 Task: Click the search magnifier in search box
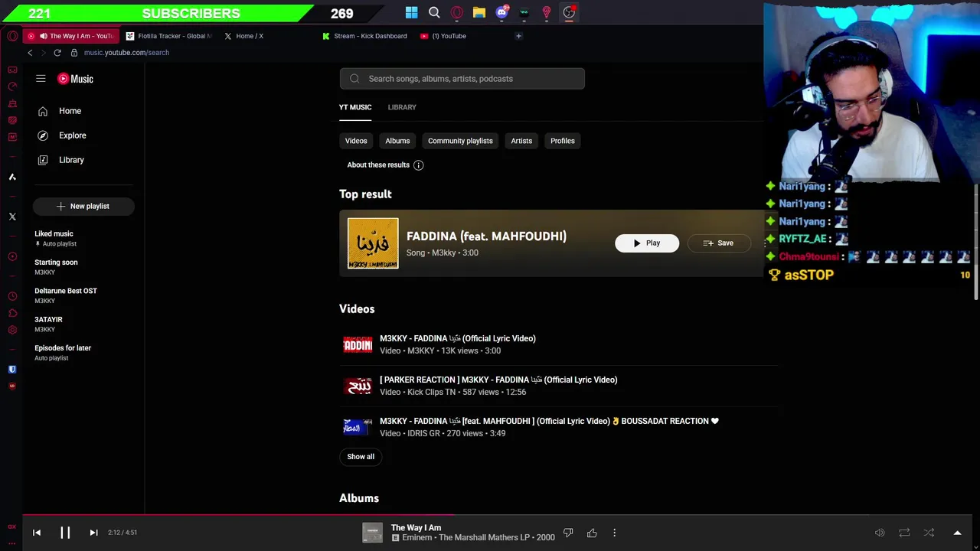354,79
